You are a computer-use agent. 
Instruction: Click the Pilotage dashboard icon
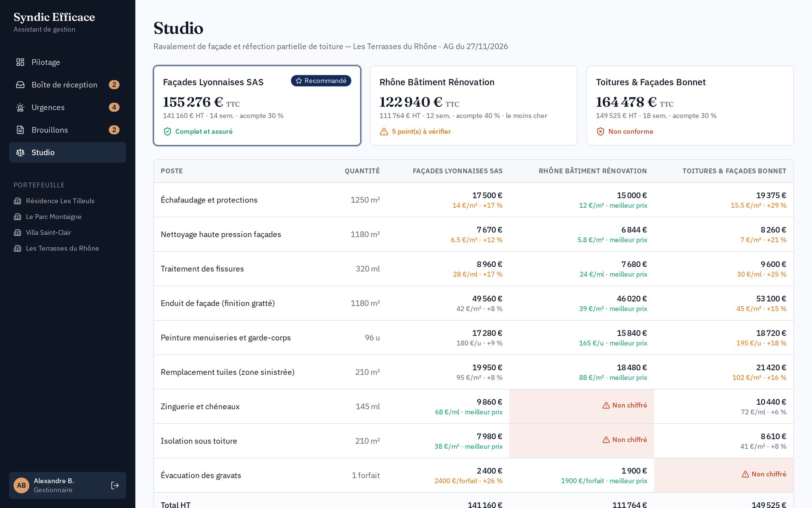20,62
